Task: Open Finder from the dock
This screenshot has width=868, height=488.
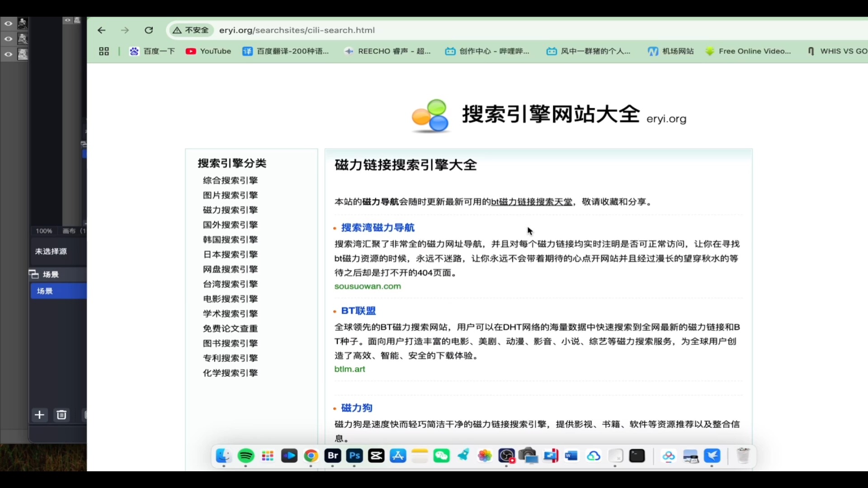Action: click(x=223, y=456)
